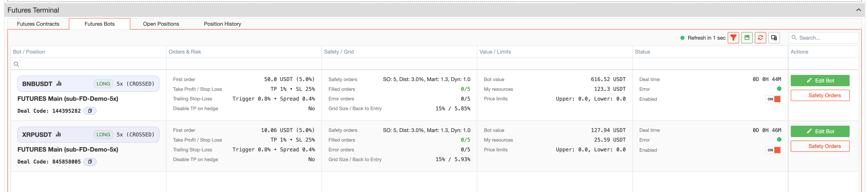Screen dimensions: 868x192
Task: Click the red filter funnel icon
Action: click(733, 38)
